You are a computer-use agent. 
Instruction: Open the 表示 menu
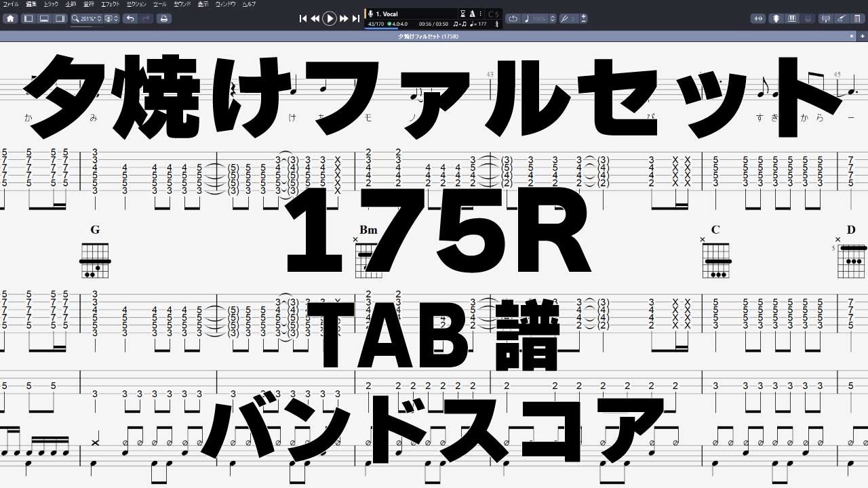click(203, 4)
